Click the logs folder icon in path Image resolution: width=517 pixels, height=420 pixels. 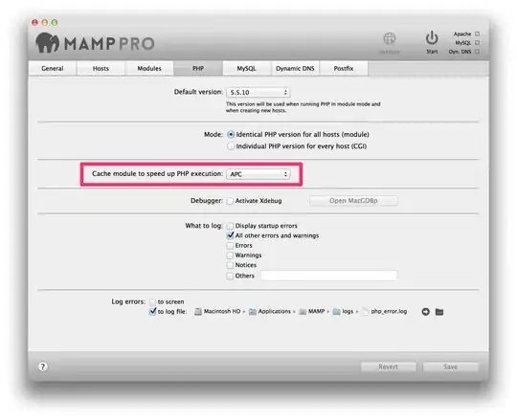click(x=336, y=312)
